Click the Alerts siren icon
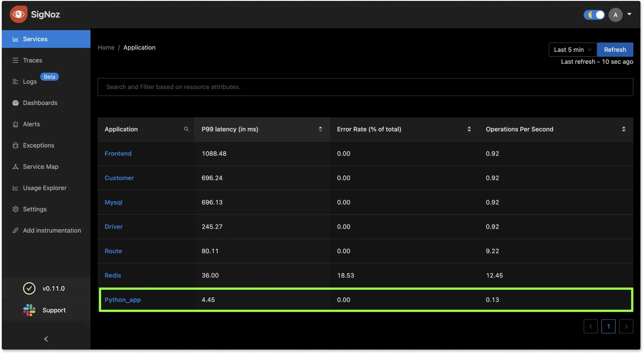644x354 pixels. click(16, 124)
